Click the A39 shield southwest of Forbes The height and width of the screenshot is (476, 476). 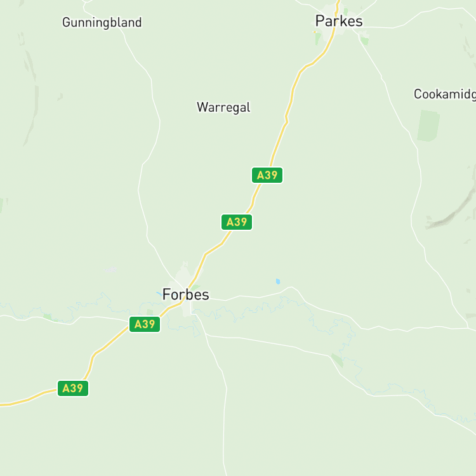tap(145, 324)
